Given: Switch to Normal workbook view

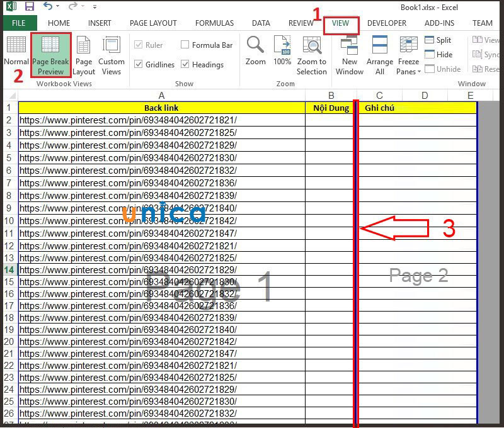Looking at the screenshot, I should tap(16, 50).
